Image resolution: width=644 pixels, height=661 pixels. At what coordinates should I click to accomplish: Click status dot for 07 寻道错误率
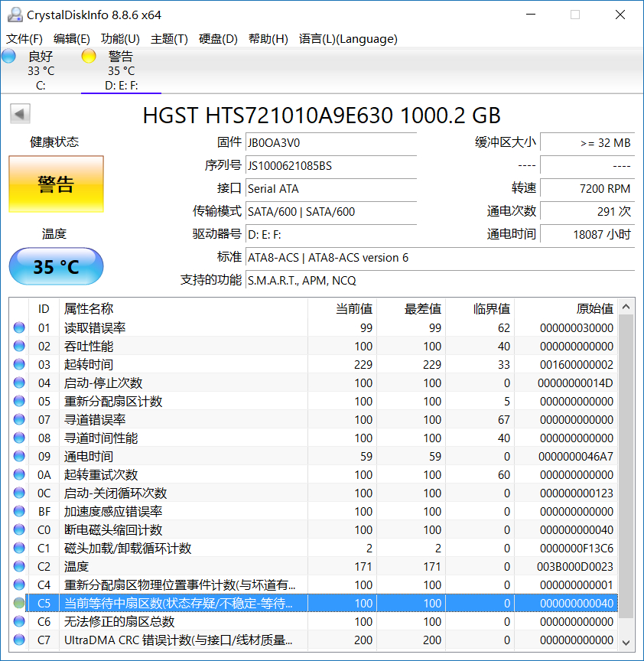(19, 419)
